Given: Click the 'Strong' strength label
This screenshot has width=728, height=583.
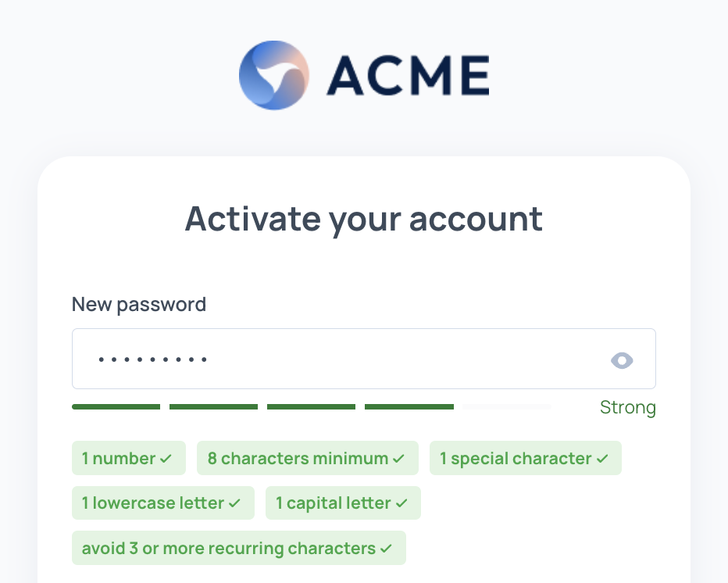Looking at the screenshot, I should [628, 407].
